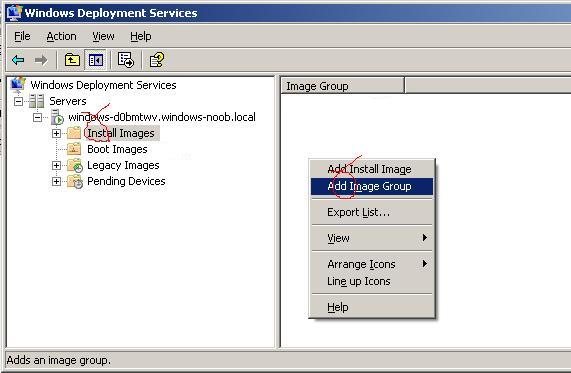Expand the Legacy Images node
Viewport: 571px width, 373px height.
coord(56,165)
